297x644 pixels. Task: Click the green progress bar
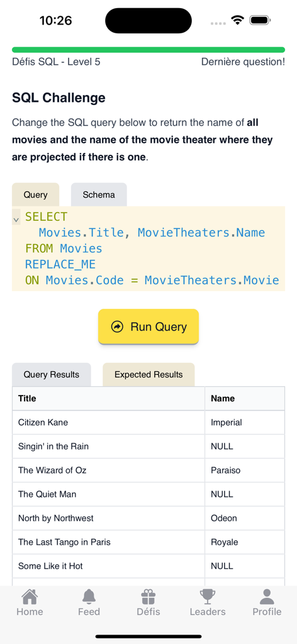148,50
